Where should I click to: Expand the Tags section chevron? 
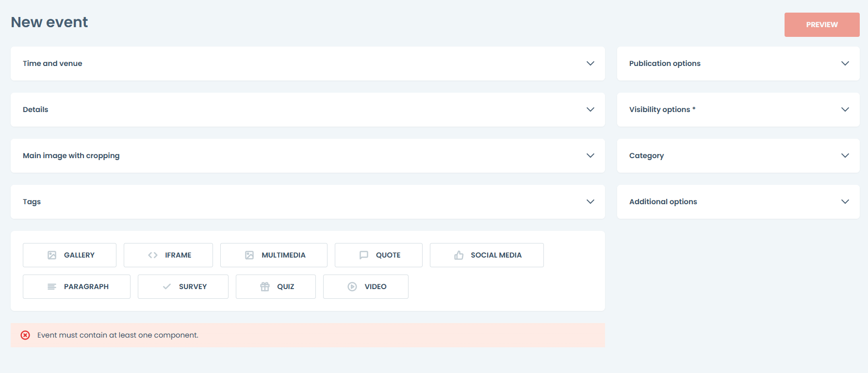590,202
